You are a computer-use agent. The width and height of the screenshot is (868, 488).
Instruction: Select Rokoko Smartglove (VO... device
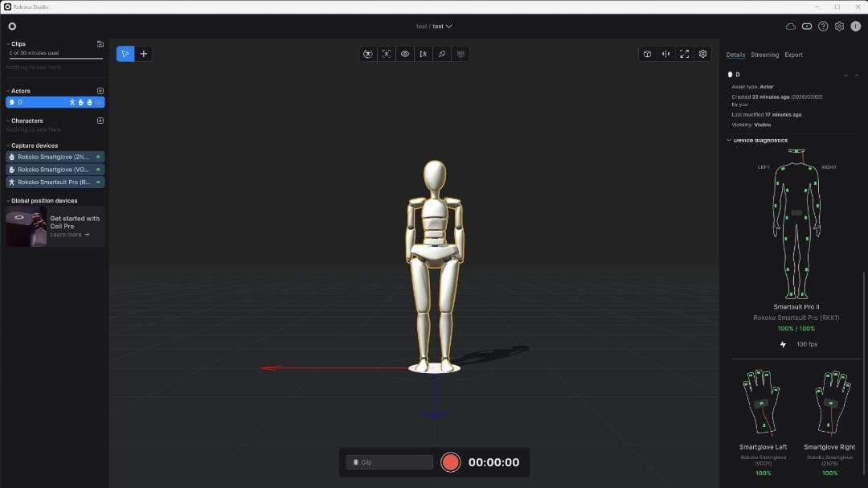tap(55, 170)
